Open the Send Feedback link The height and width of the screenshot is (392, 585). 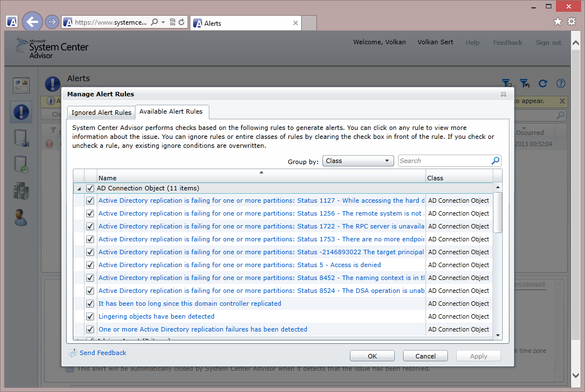(x=102, y=353)
